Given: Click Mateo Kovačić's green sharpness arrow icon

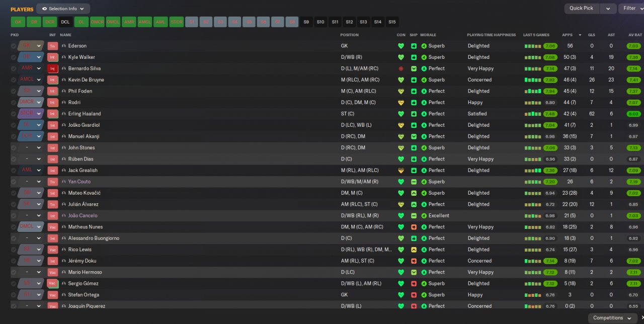Looking at the screenshot, I should 414,193.
